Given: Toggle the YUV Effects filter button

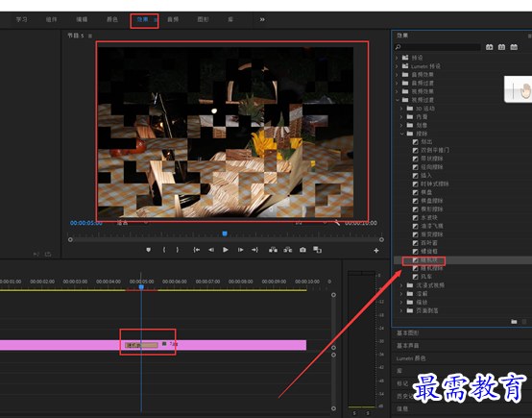Looking at the screenshot, I should pyautogui.click(x=514, y=47).
